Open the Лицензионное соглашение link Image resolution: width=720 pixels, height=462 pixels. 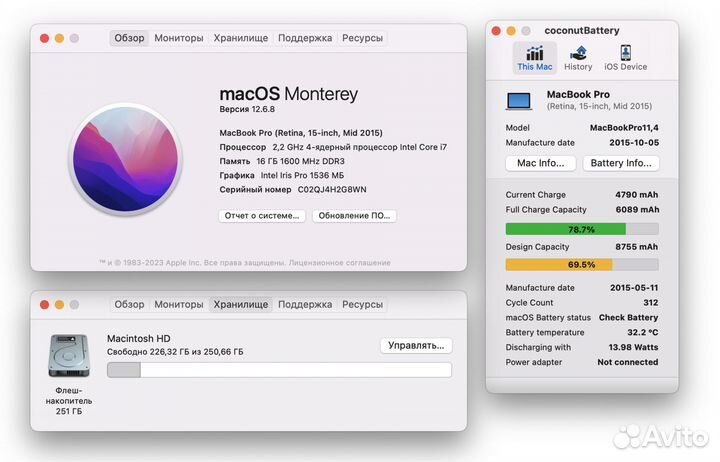(339, 263)
